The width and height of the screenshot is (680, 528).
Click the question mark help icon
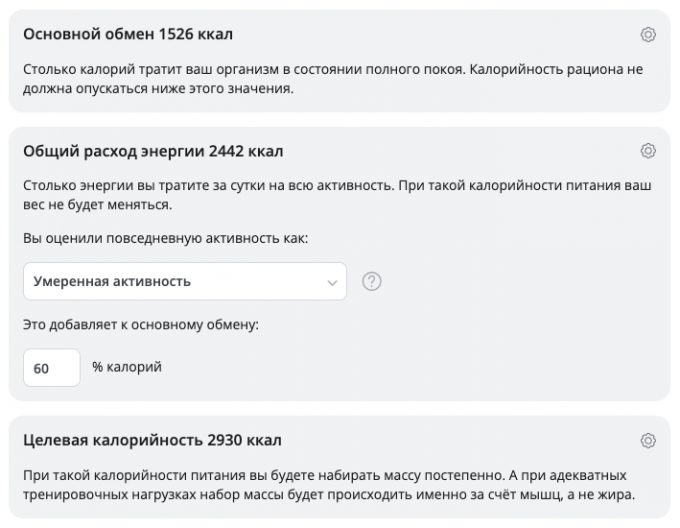click(372, 282)
